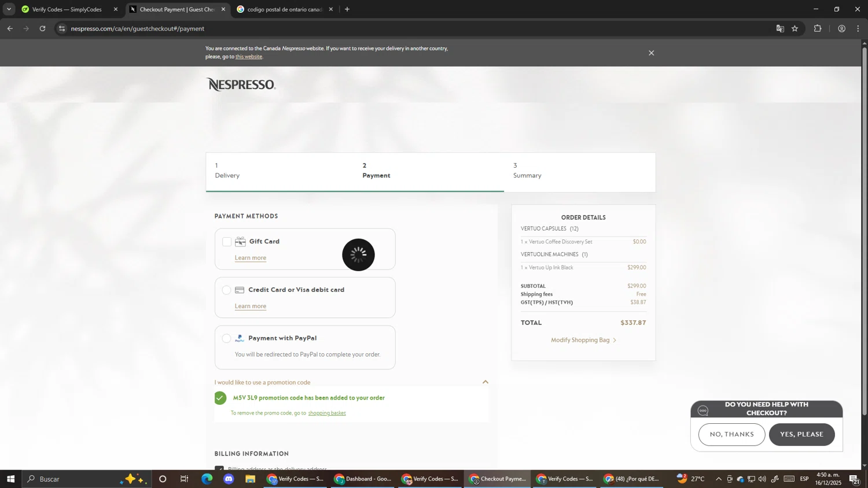Decline help with No, Thanks button

pos(731,434)
